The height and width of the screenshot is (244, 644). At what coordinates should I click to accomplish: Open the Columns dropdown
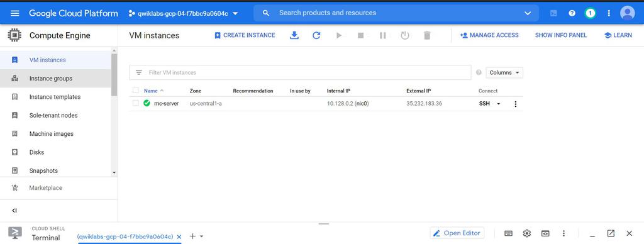pyautogui.click(x=504, y=72)
